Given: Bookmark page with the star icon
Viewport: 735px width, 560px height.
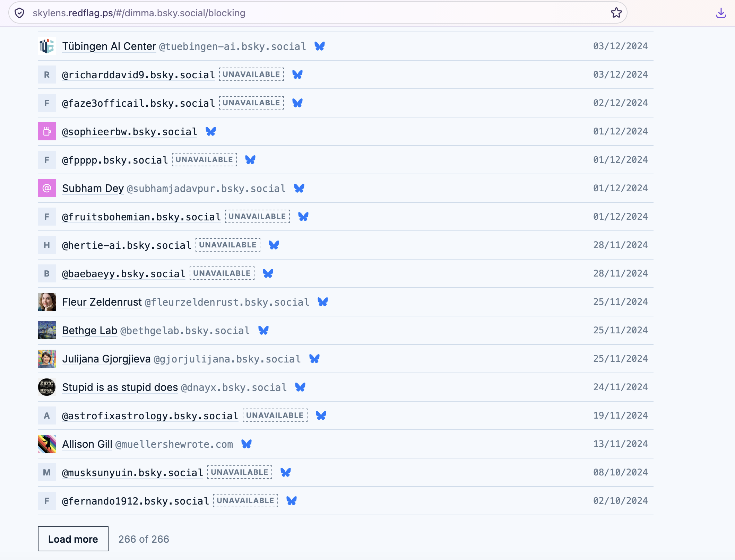Looking at the screenshot, I should [616, 13].
